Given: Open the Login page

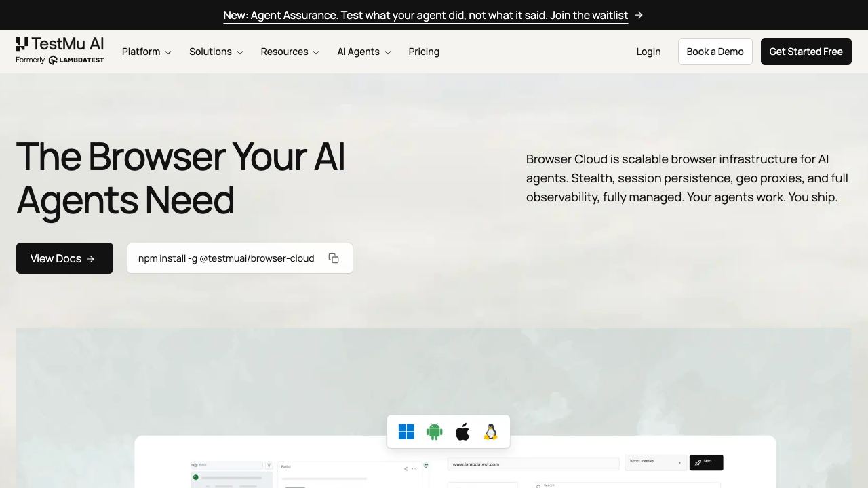Looking at the screenshot, I should coord(648,52).
